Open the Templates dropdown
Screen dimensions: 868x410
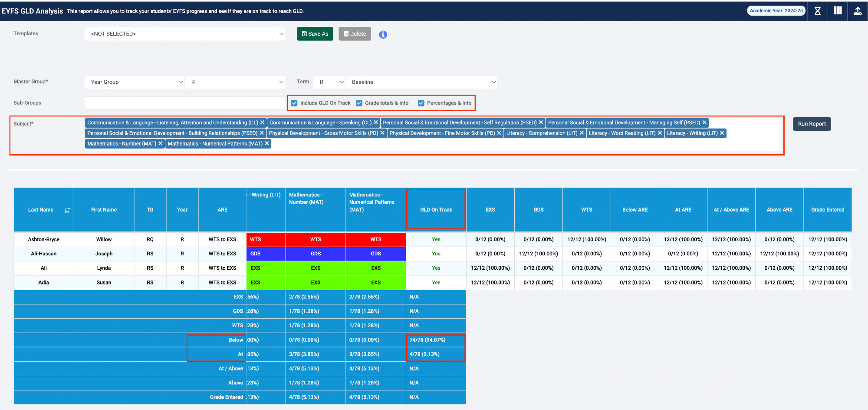tap(185, 34)
